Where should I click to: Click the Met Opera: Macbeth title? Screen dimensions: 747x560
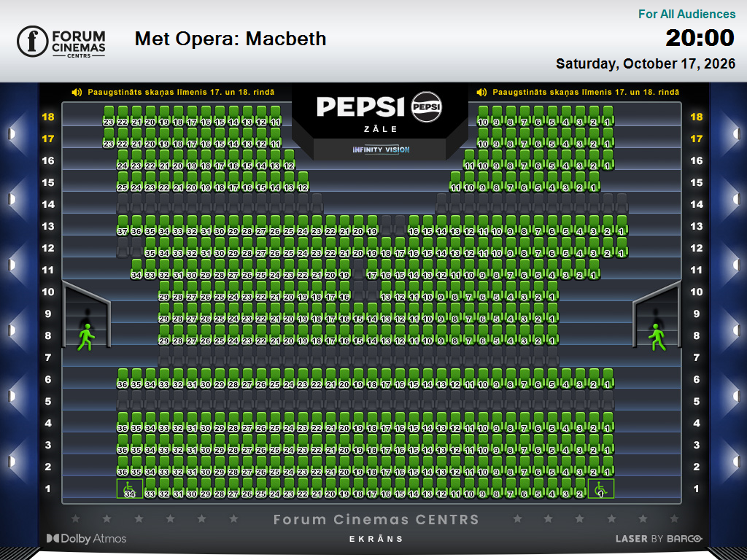pos(231,39)
